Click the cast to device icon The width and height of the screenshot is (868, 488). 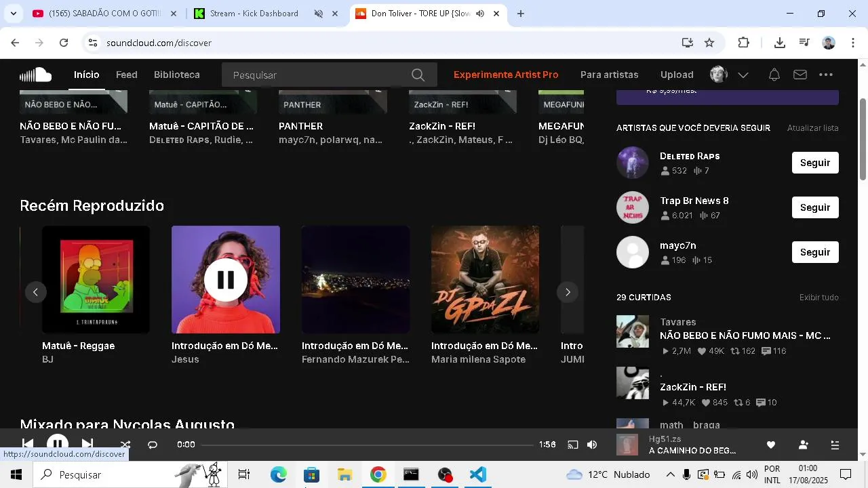pos(573,445)
